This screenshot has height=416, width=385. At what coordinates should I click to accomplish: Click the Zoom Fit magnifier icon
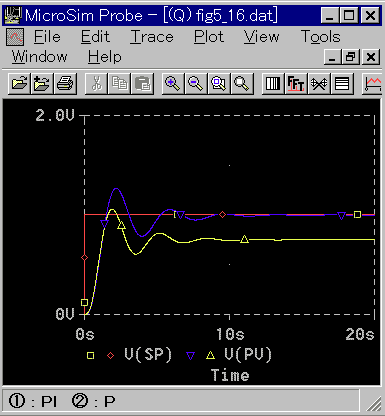242,83
